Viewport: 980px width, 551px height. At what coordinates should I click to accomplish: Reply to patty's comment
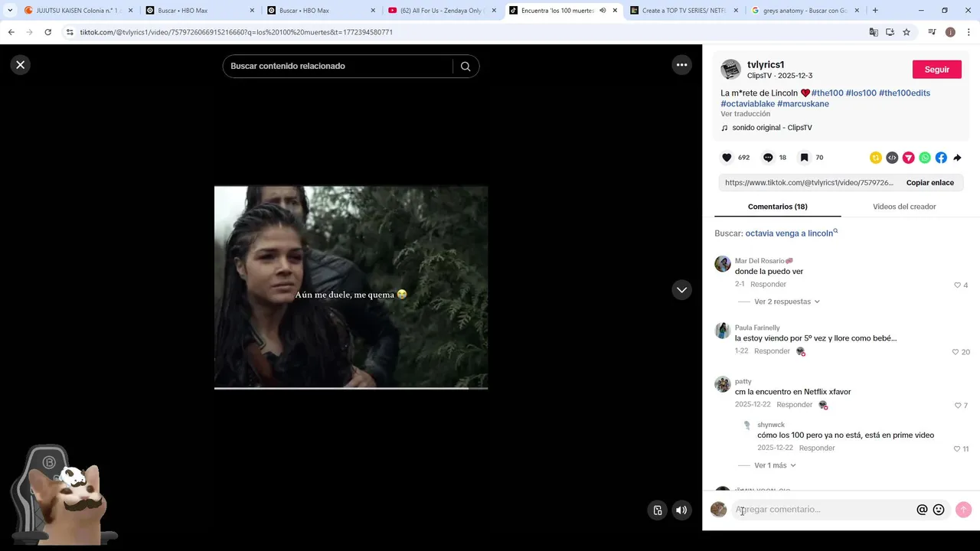point(794,405)
